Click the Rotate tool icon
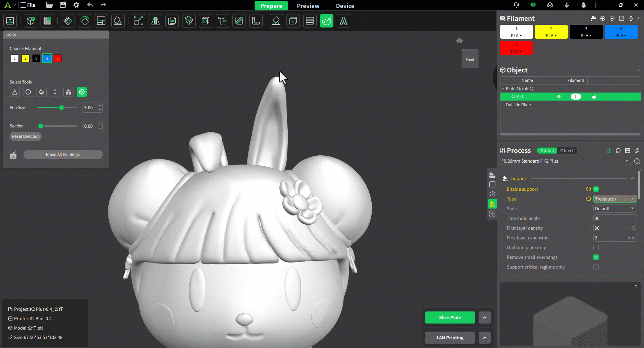The width and height of the screenshot is (644, 348). [x=85, y=21]
